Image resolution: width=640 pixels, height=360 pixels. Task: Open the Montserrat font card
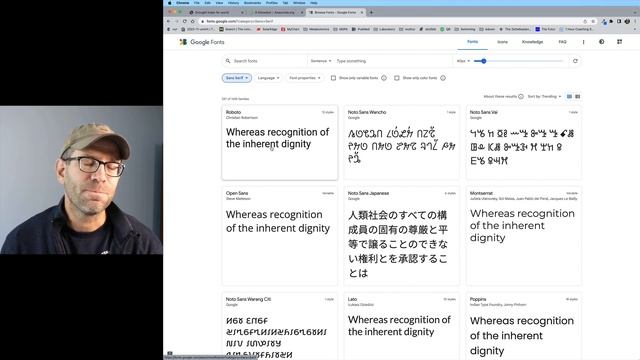click(524, 236)
